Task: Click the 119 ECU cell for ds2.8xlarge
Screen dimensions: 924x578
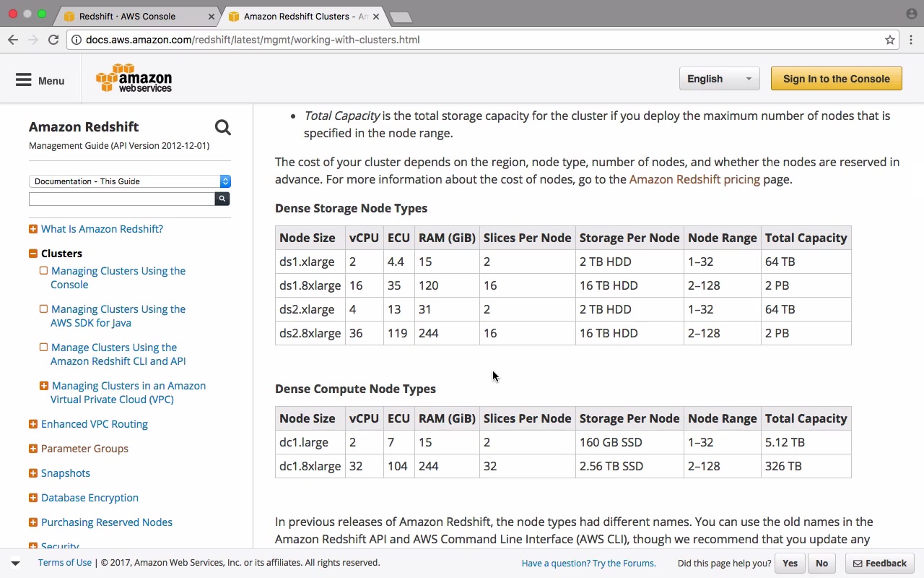Action: point(398,333)
